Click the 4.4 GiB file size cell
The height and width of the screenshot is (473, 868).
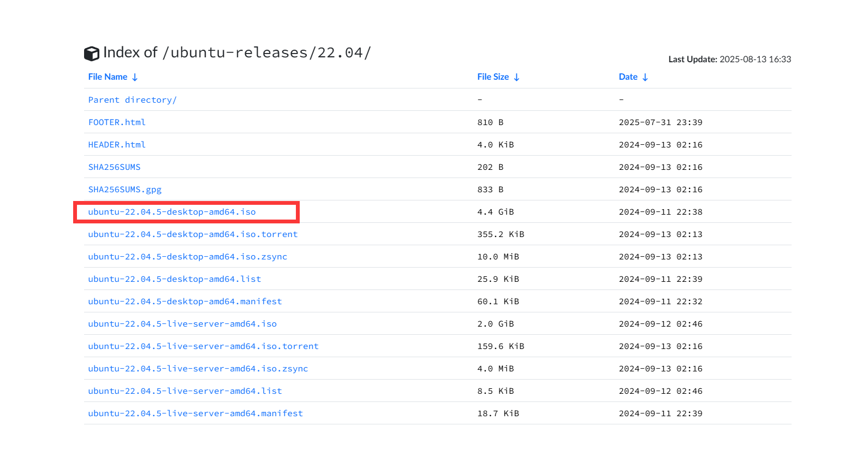[x=496, y=212]
